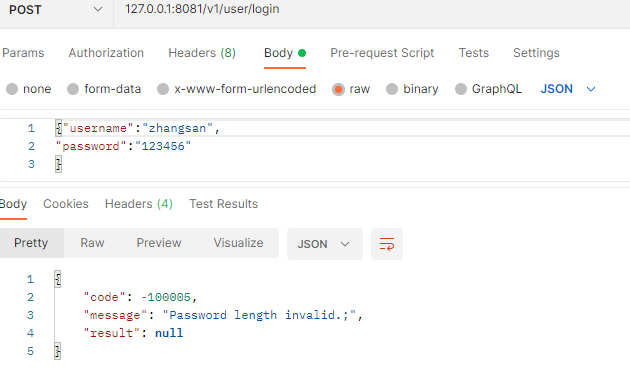Choose the GraphQL body type
630x370 pixels.
(x=460, y=89)
